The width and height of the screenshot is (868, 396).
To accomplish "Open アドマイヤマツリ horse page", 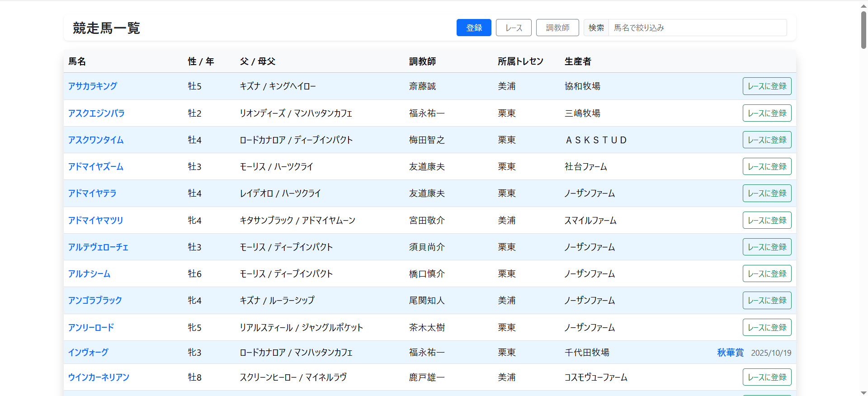I will [95, 220].
